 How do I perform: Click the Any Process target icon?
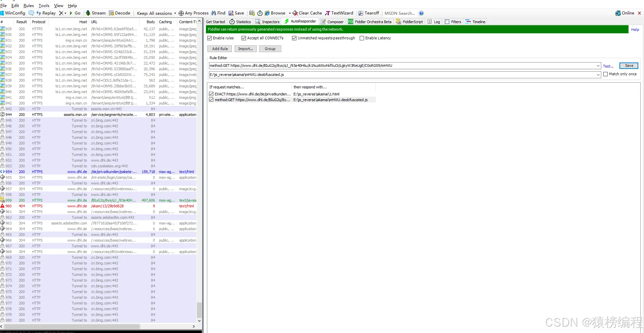(181, 13)
